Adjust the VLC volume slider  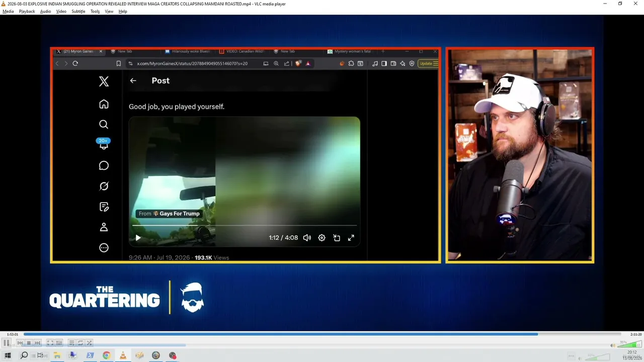(630, 345)
